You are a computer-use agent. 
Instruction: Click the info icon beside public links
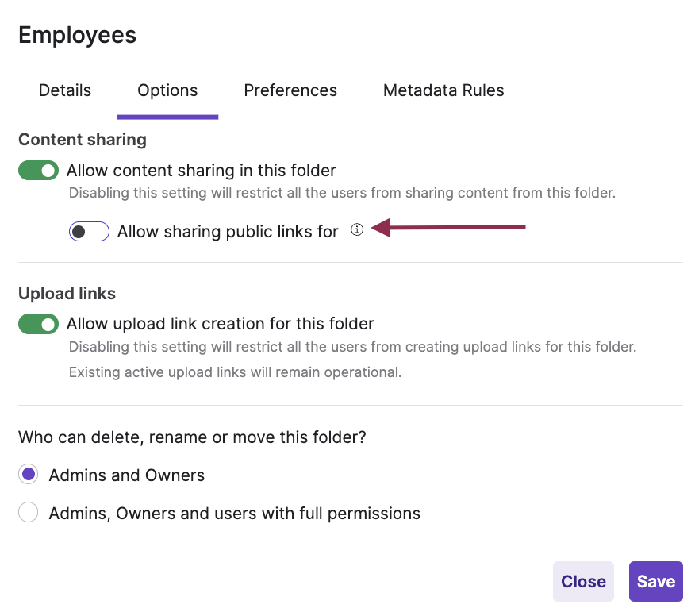357,230
